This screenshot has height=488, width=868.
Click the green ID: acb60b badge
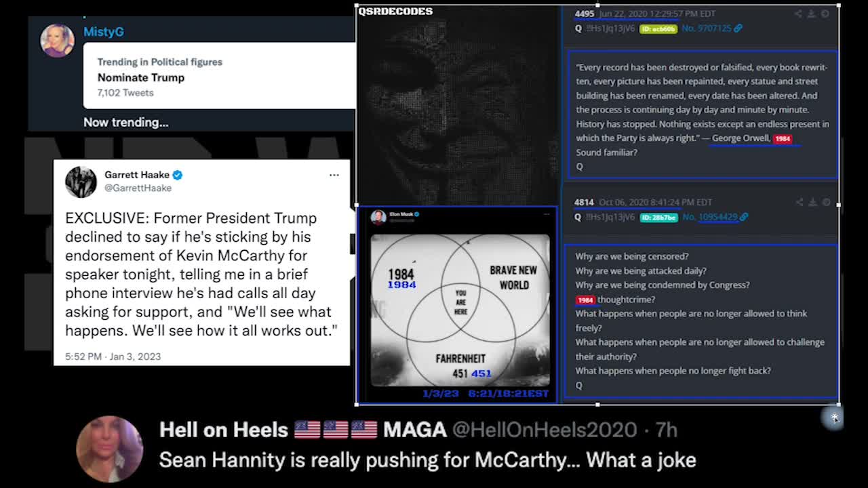pos(658,28)
